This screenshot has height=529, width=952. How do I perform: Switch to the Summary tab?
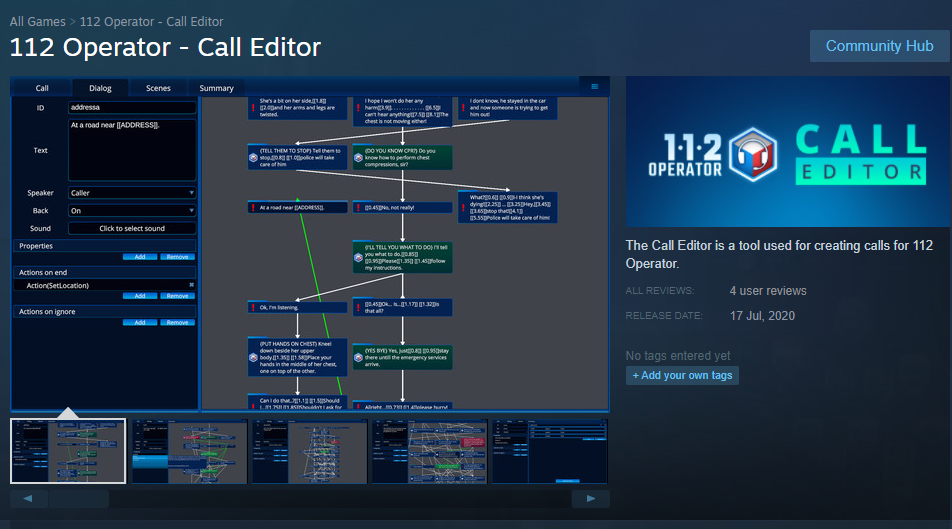pyautogui.click(x=216, y=88)
